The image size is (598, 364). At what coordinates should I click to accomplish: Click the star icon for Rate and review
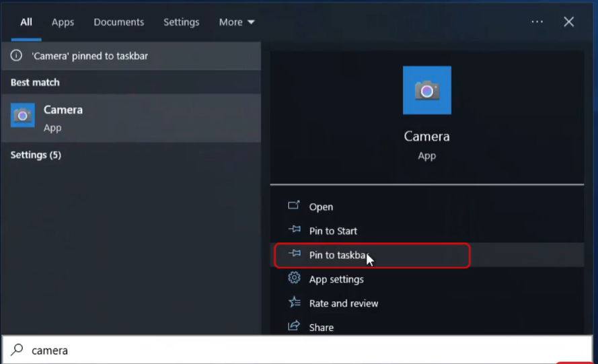293,303
